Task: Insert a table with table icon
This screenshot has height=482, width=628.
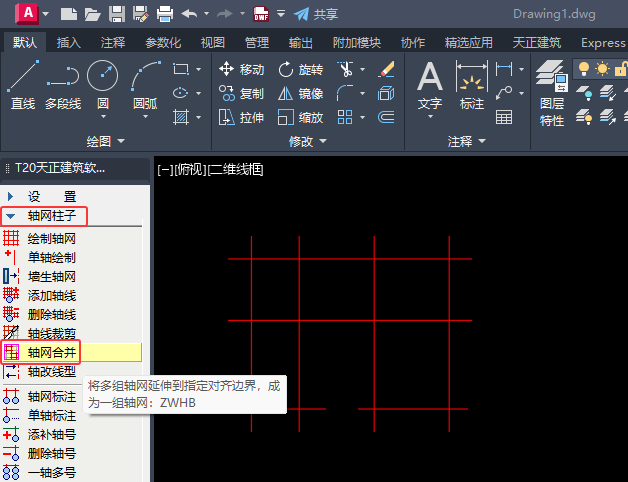Action: 504,117
